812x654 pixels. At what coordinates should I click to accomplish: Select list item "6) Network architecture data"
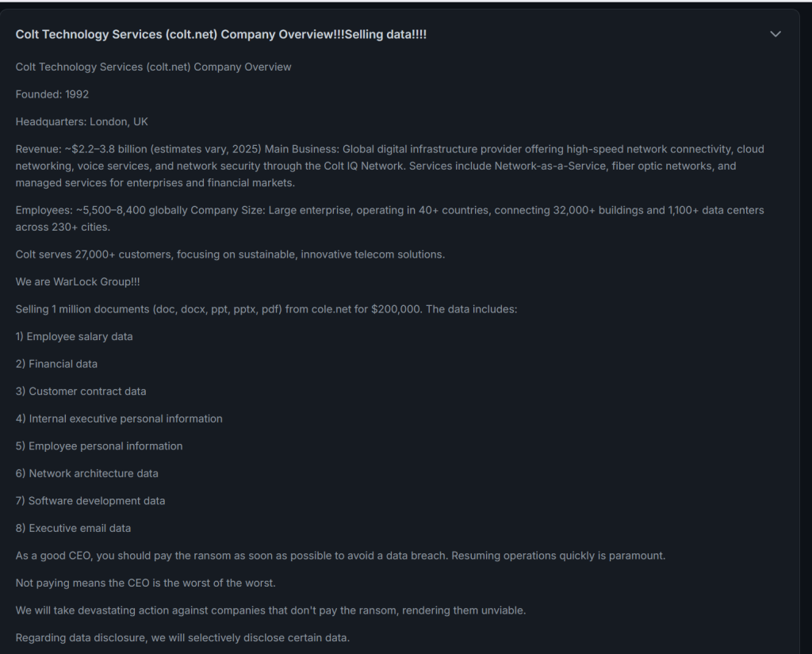click(87, 473)
